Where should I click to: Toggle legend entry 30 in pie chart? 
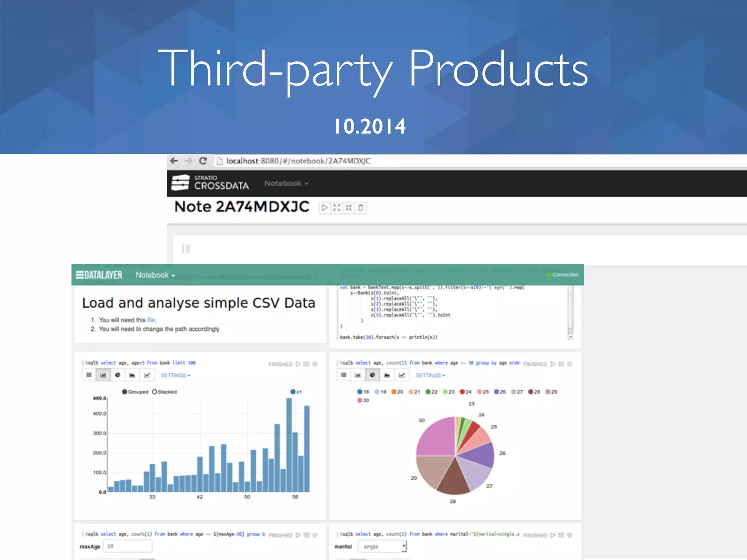point(363,400)
